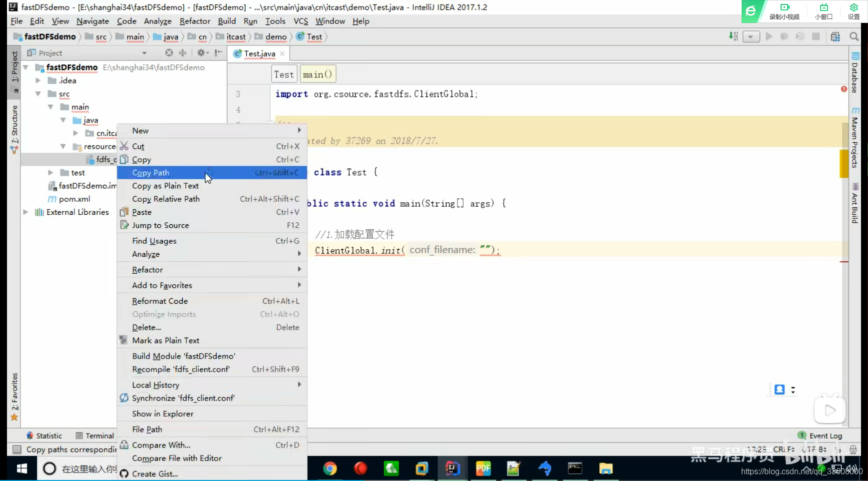This screenshot has width=868, height=481.
Task: Close the Test.java editor tab
Action: (282, 53)
